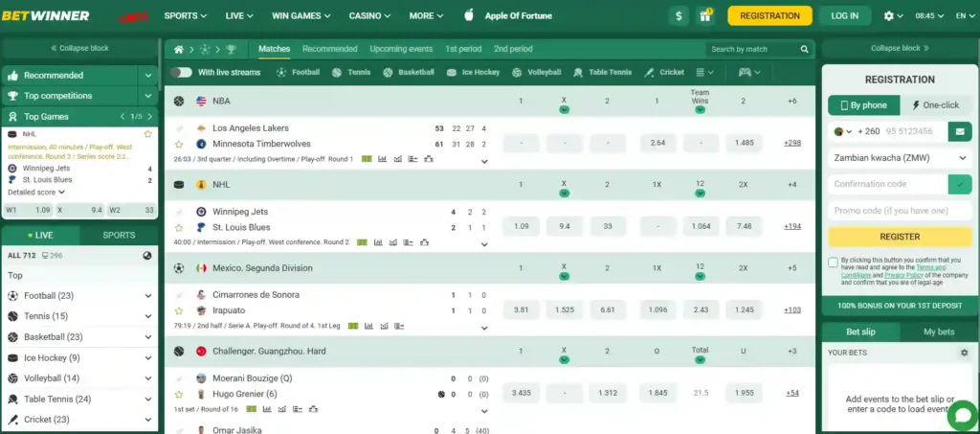
Task: Switch to SPORTS sidebar tab
Action: (119, 236)
